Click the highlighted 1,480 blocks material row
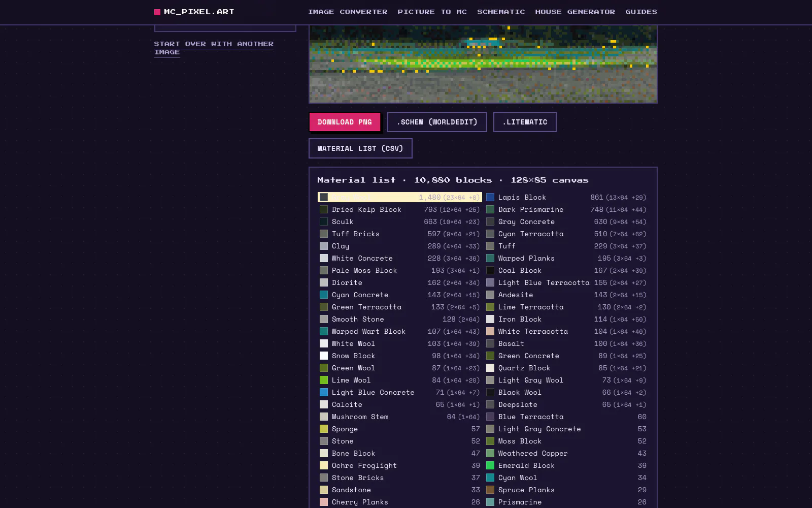Image resolution: width=812 pixels, height=508 pixels. pyautogui.click(x=400, y=197)
